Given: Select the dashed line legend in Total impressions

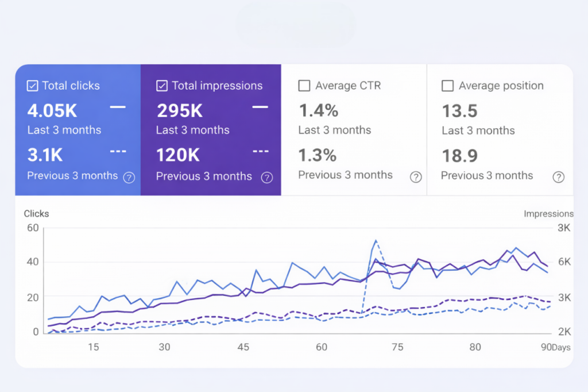Looking at the screenshot, I should click(x=260, y=152).
